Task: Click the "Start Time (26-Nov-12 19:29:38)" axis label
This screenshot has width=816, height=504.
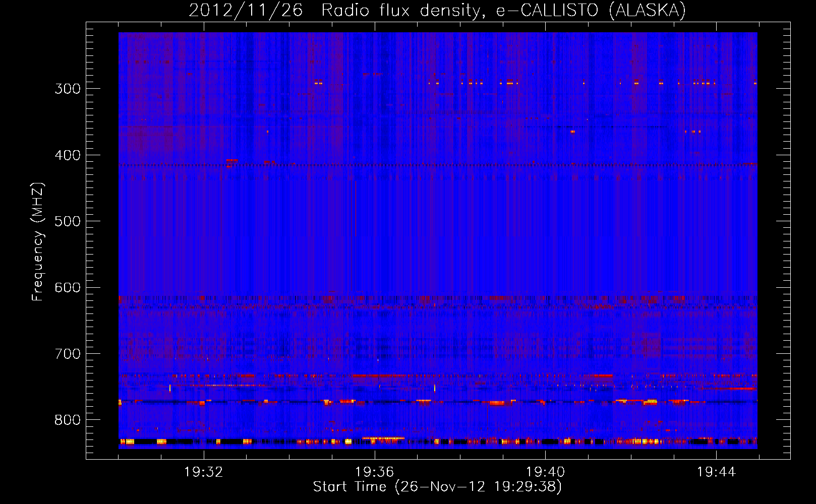Action: point(437,487)
